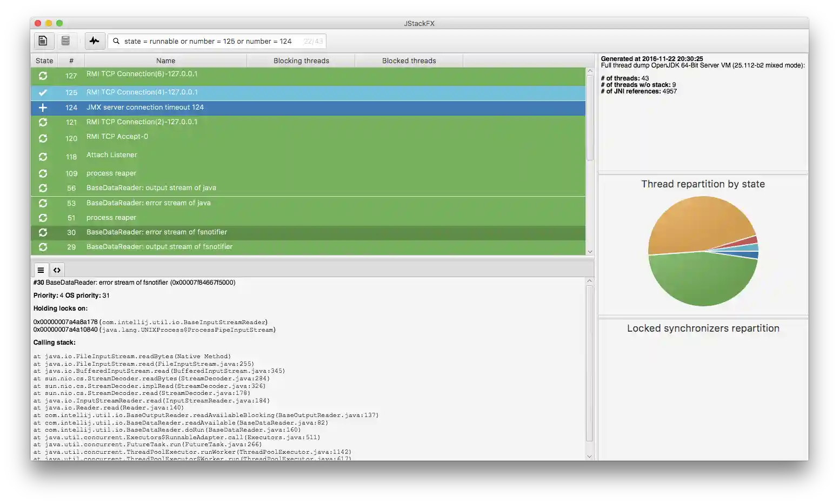Viewport: 839px width, 504px height.
Task: Click the live JVM dump capture icon
Action: pos(66,41)
